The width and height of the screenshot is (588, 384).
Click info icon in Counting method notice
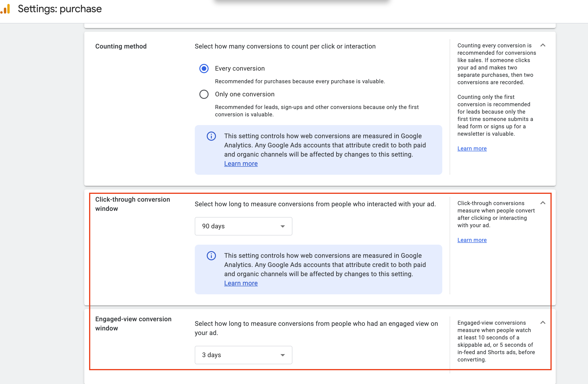click(x=211, y=136)
